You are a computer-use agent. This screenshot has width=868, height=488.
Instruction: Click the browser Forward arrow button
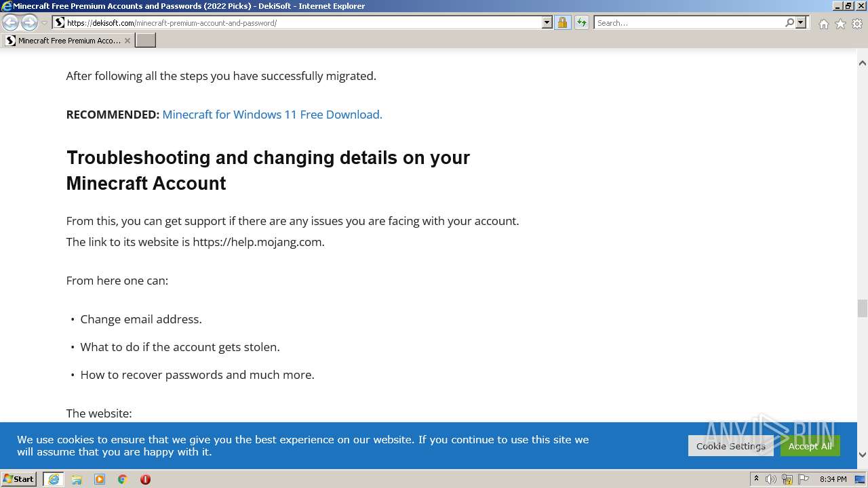(x=29, y=23)
